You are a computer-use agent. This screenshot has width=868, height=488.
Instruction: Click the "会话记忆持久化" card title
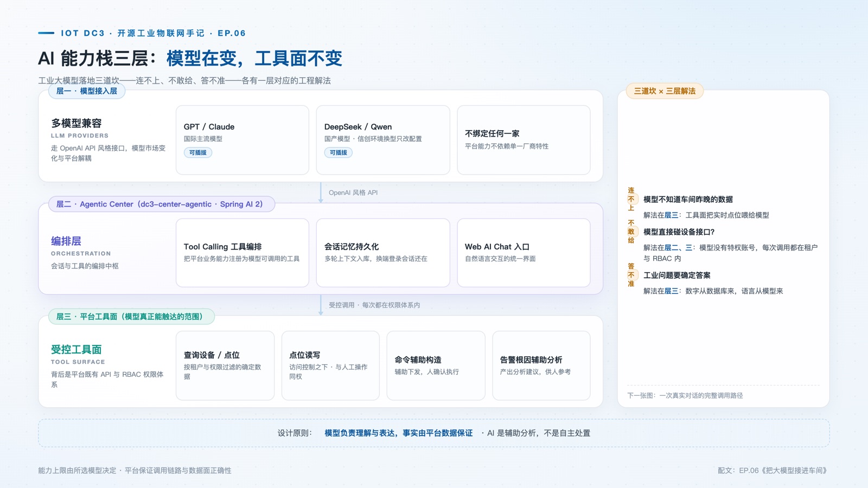coord(352,247)
